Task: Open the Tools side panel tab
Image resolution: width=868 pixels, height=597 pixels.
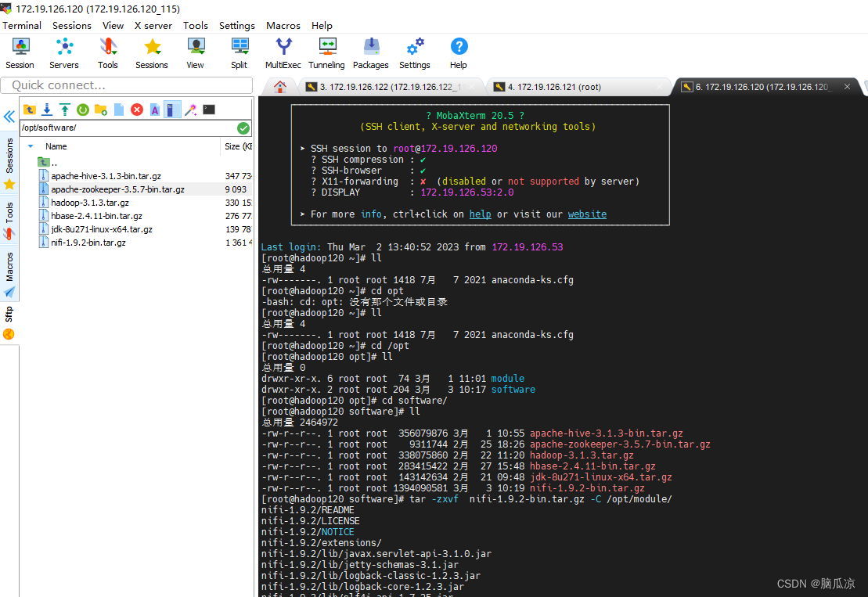Action: point(9,220)
